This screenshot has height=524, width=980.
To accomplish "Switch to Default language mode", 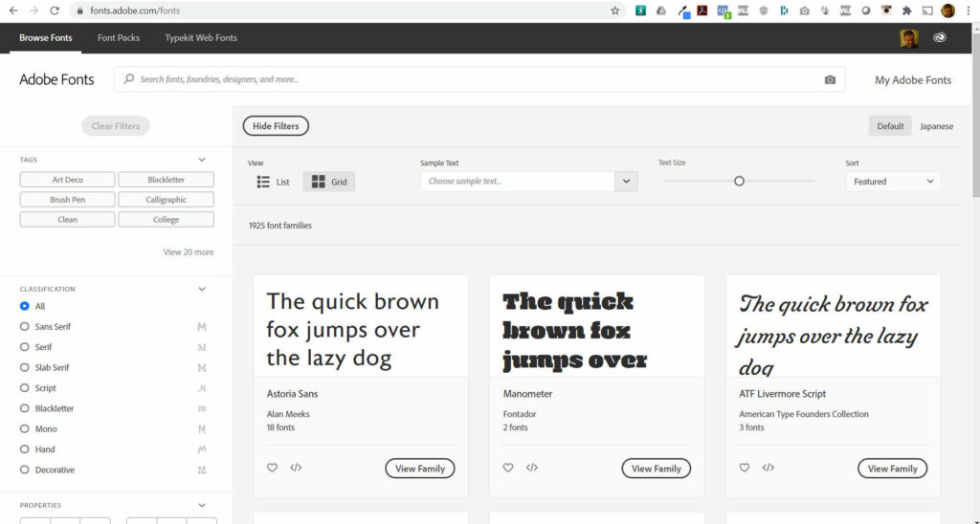I will coord(890,126).
